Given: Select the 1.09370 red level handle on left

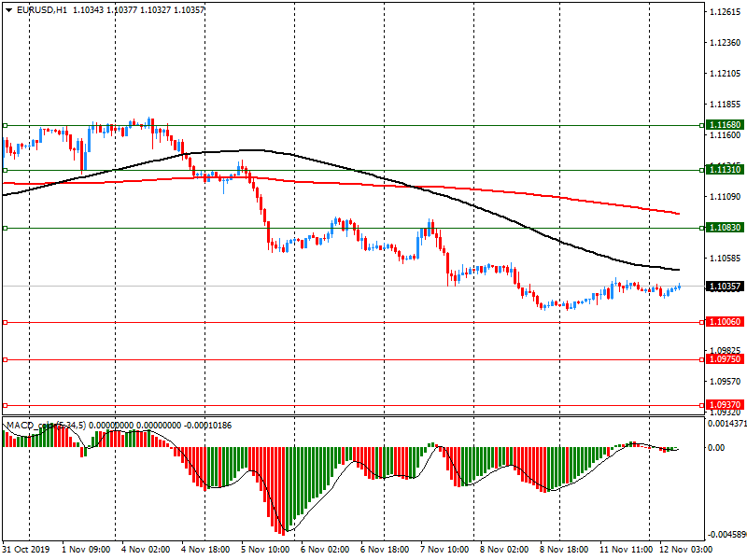Looking at the screenshot, I should pos(5,405).
